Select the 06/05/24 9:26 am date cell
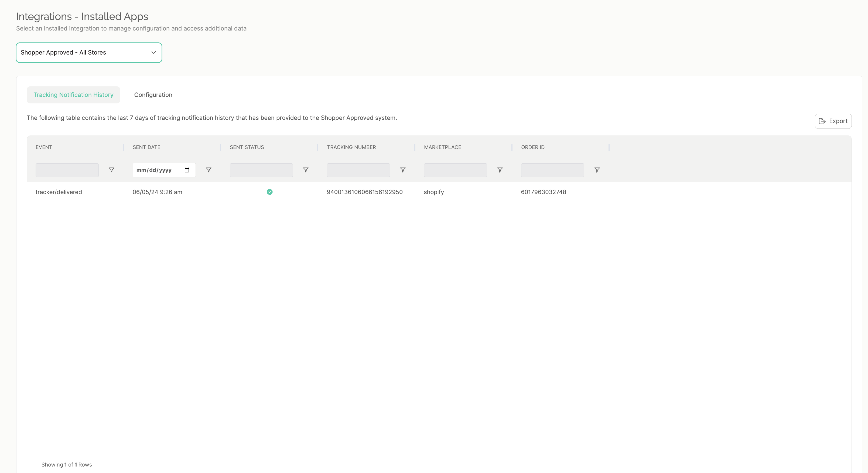The width and height of the screenshot is (868, 473). coord(157,192)
